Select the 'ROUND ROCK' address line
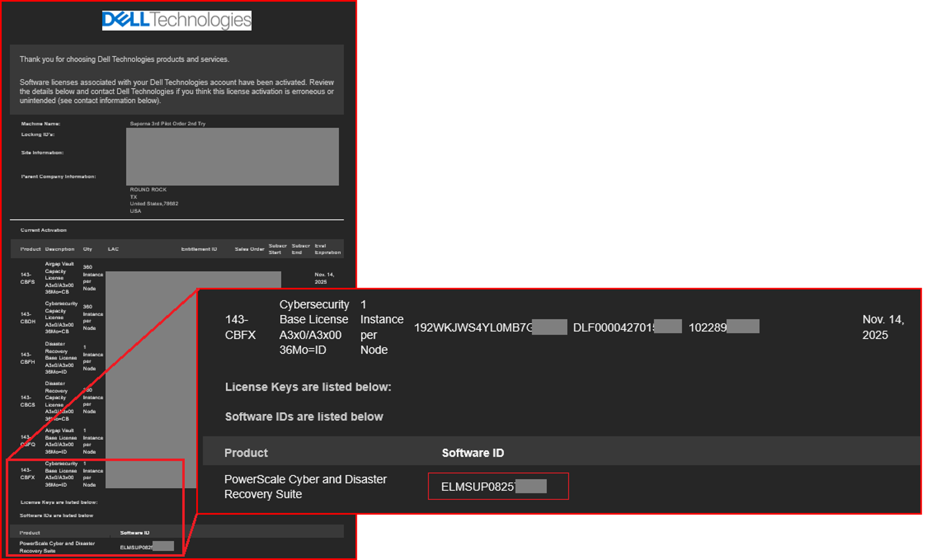Image resolution: width=950 pixels, height=560 pixels. click(x=148, y=189)
